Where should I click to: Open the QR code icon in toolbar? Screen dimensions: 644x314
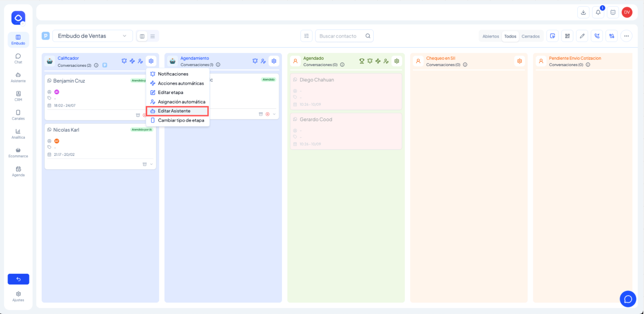pos(567,36)
